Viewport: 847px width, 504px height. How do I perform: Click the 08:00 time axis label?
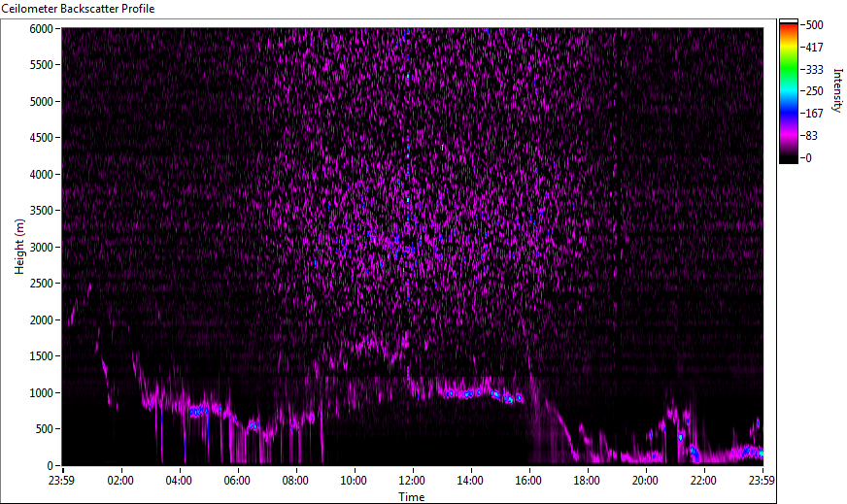tap(295, 481)
